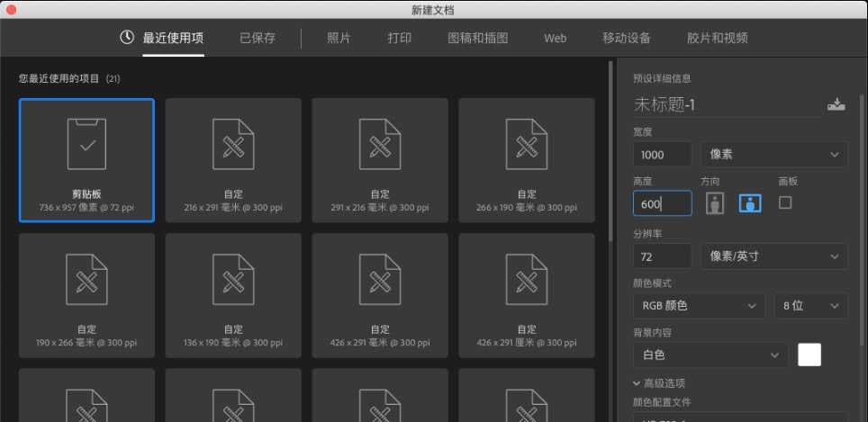This screenshot has height=422, width=868.
Task: Click the save preset icon beside 未标题-1
Action: click(836, 104)
